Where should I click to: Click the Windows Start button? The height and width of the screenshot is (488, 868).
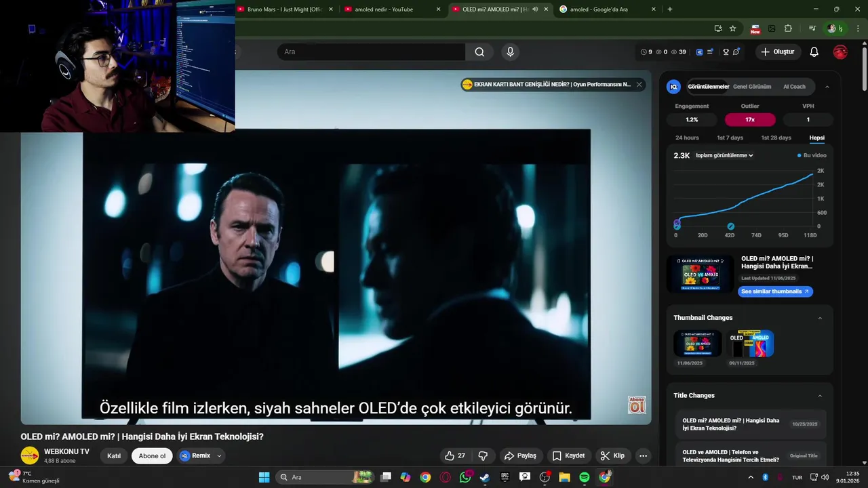(264, 477)
